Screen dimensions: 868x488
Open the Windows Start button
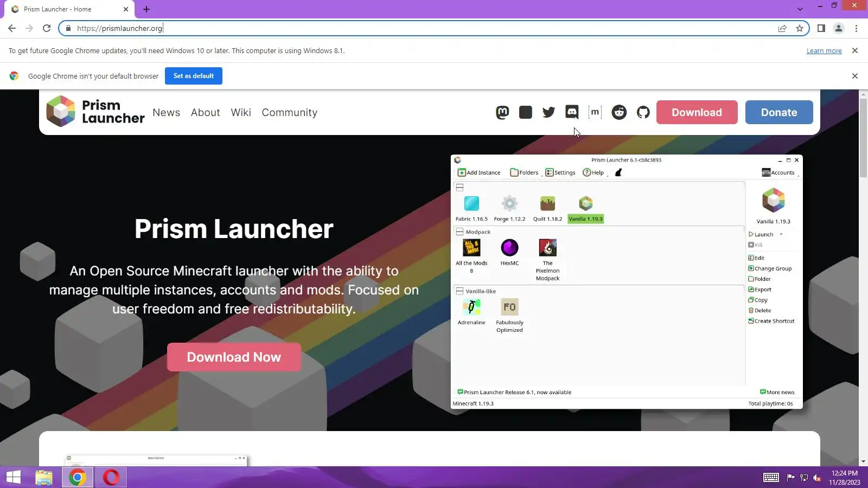coord(14,477)
